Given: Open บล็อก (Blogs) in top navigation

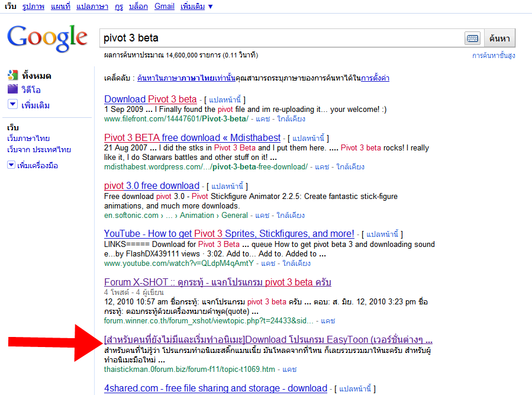Looking at the screenshot, I should pyautogui.click(x=138, y=7).
